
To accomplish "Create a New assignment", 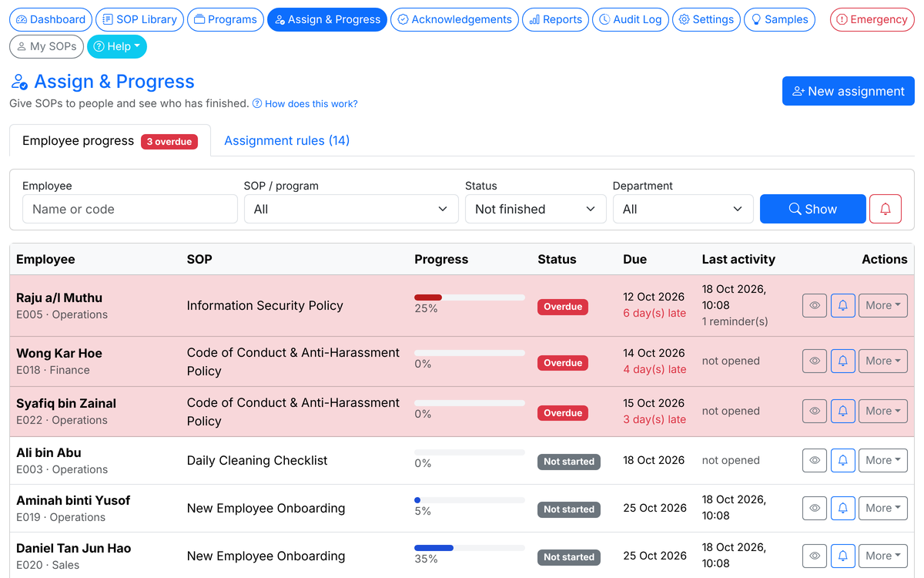I will pyautogui.click(x=849, y=91).
